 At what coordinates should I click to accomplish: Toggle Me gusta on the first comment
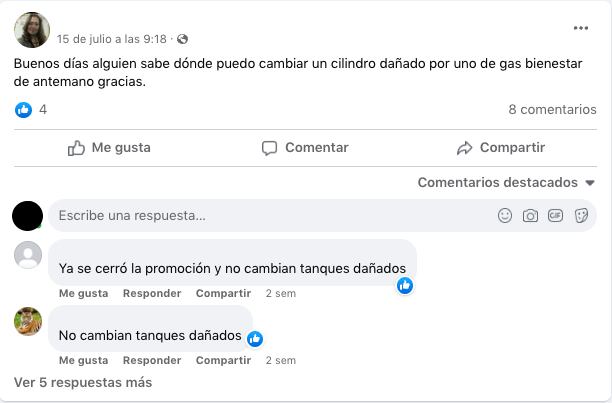(x=83, y=293)
